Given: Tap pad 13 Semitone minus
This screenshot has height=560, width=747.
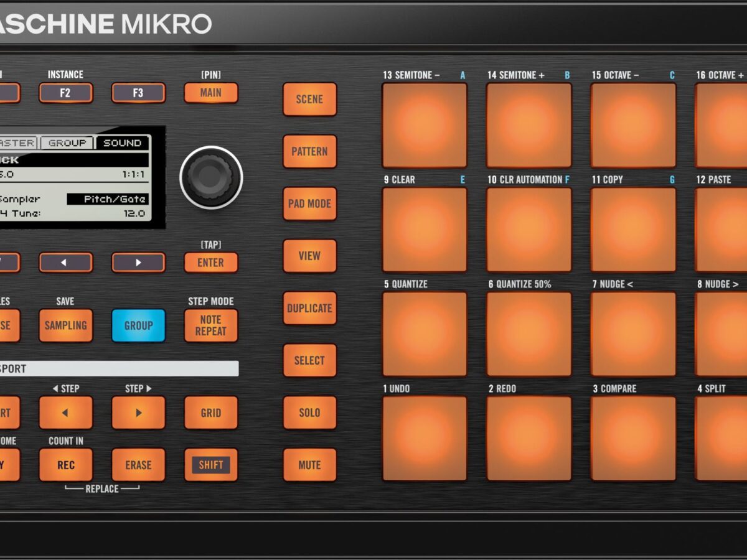Looking at the screenshot, I should point(425,125).
